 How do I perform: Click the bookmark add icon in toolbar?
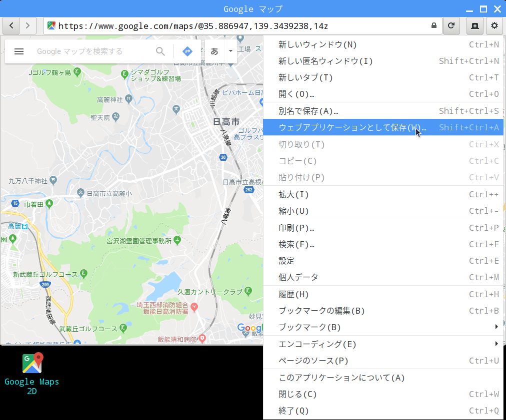click(x=475, y=25)
